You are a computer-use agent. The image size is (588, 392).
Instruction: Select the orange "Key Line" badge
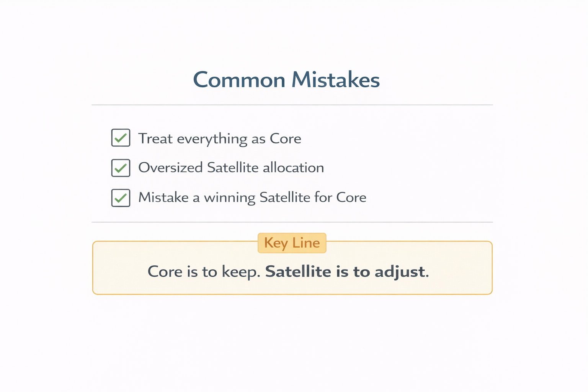pyautogui.click(x=292, y=243)
